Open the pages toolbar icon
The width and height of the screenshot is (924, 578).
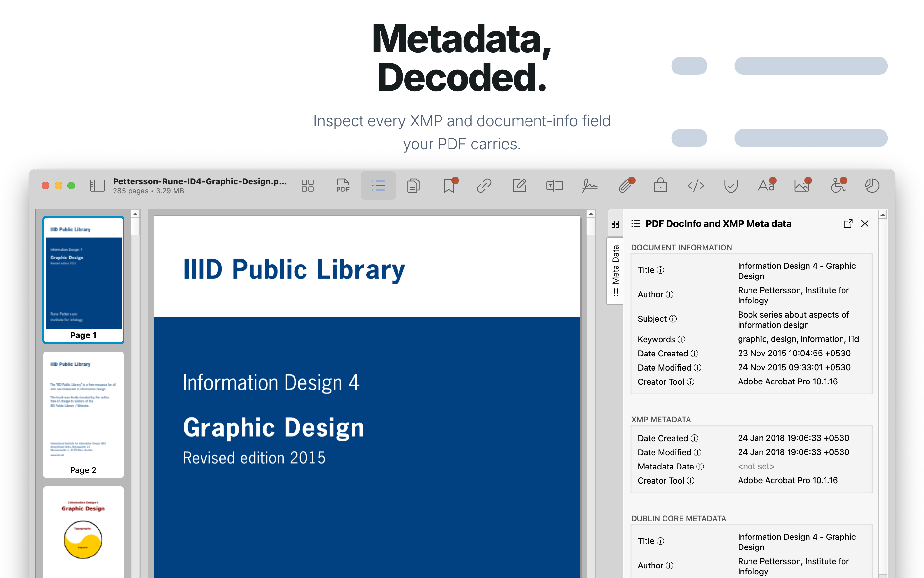coord(414,186)
